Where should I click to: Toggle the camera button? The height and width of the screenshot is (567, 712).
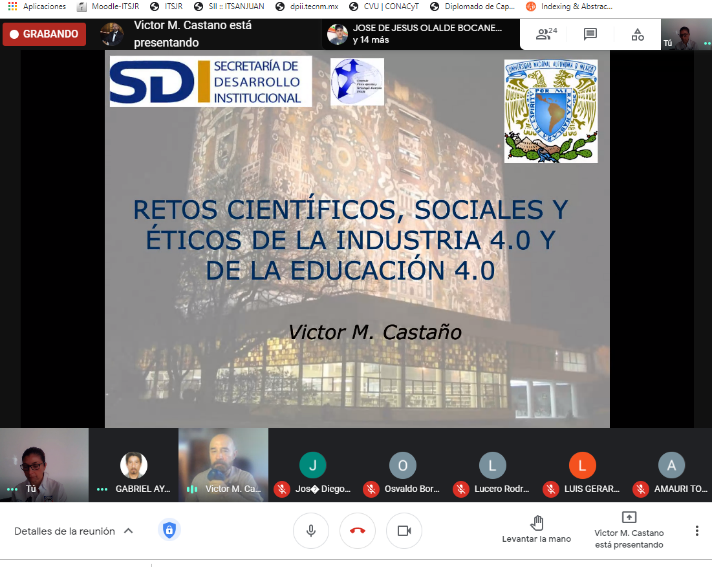pyautogui.click(x=404, y=531)
